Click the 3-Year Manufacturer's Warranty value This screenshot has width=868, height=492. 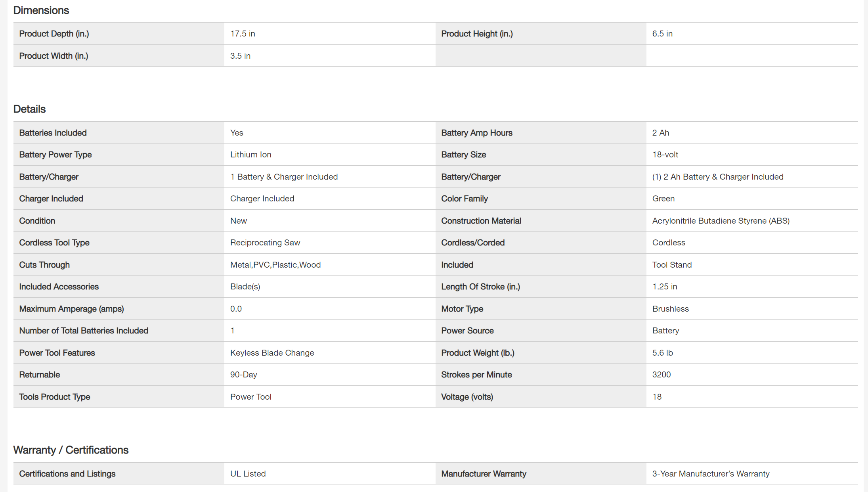(711, 474)
